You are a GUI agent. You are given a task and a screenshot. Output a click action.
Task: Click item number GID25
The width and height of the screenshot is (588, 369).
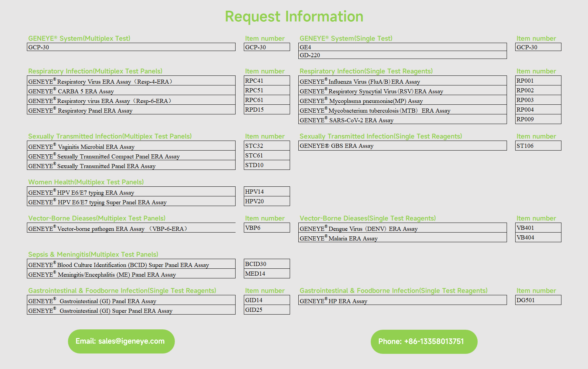click(267, 310)
